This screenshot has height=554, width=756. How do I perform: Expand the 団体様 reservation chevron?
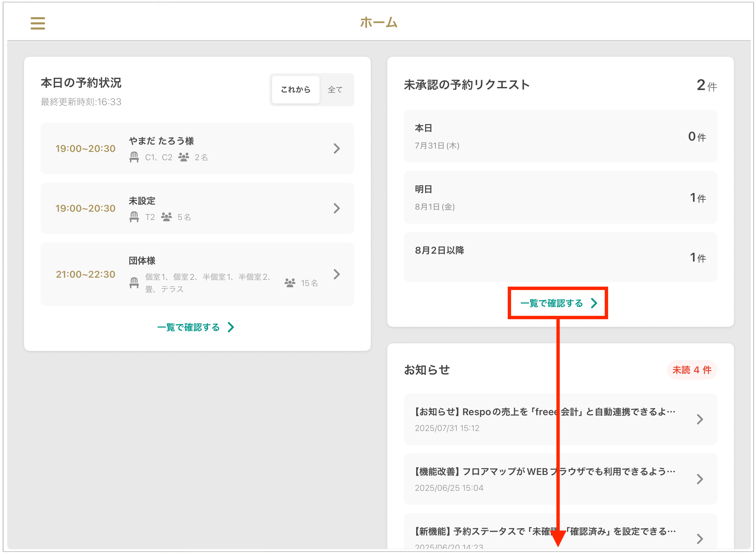336,274
